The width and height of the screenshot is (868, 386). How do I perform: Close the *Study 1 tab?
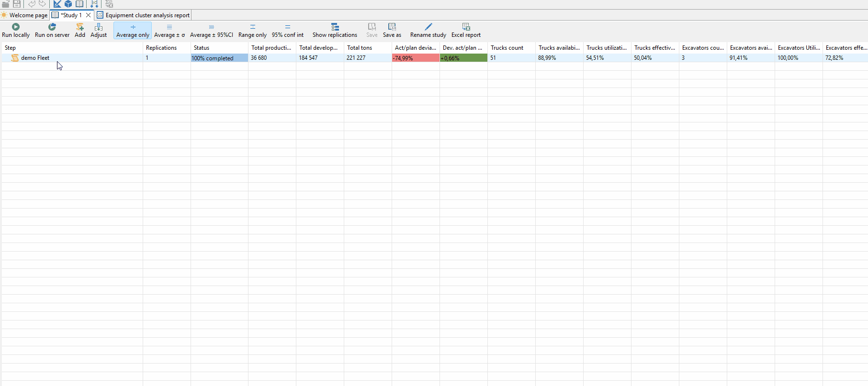89,15
